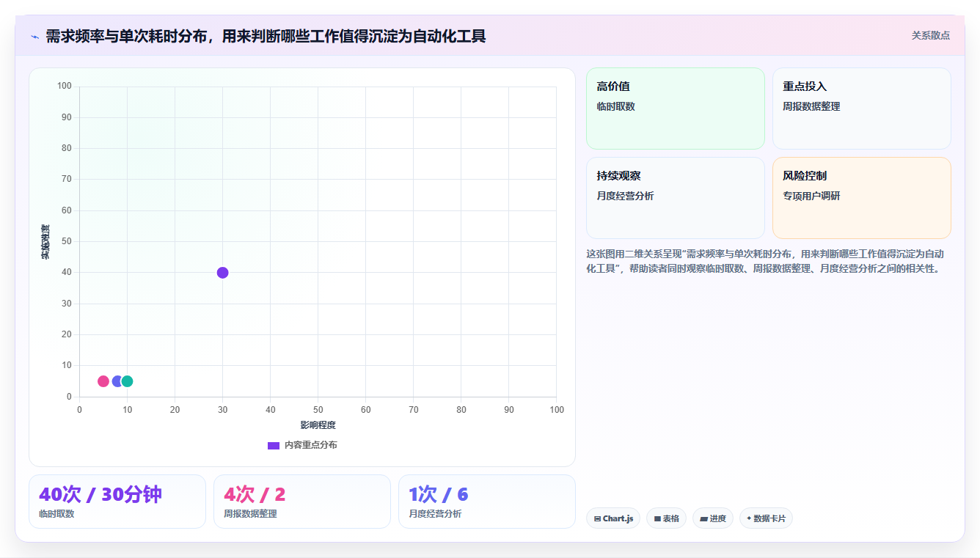
Task: Click the dashboard title 需求频率与单次耗时分布
Action: 266,36
